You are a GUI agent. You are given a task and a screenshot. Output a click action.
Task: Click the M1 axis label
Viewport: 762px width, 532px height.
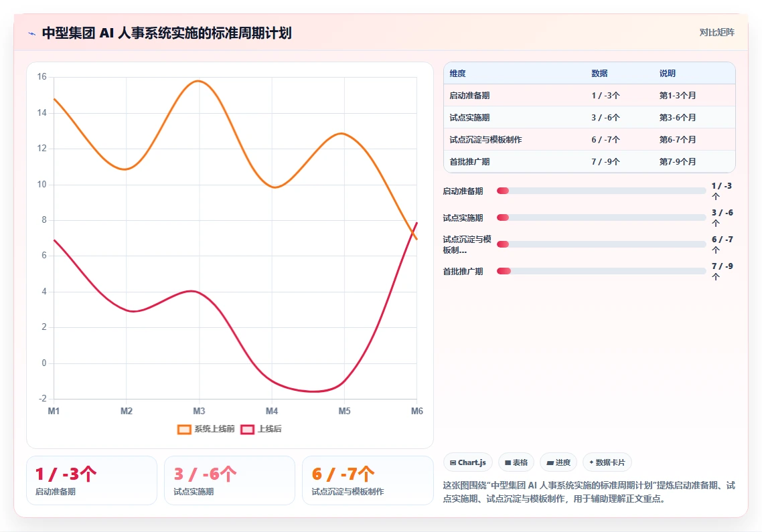pos(54,412)
